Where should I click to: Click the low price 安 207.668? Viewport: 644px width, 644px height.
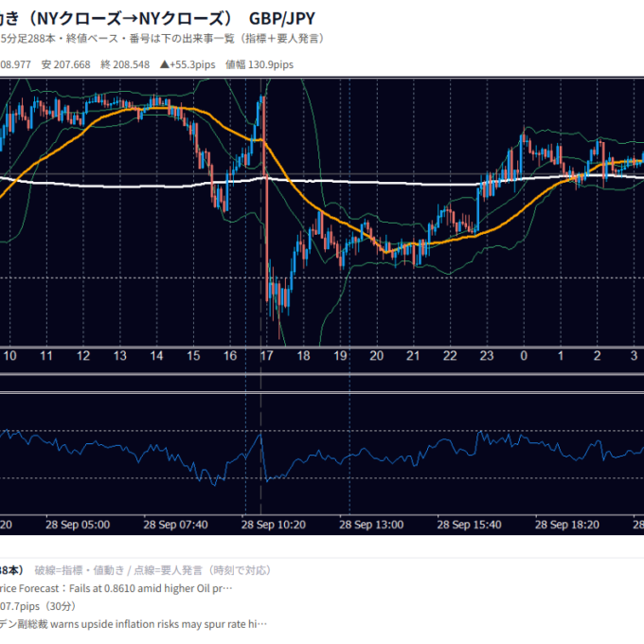(65, 64)
